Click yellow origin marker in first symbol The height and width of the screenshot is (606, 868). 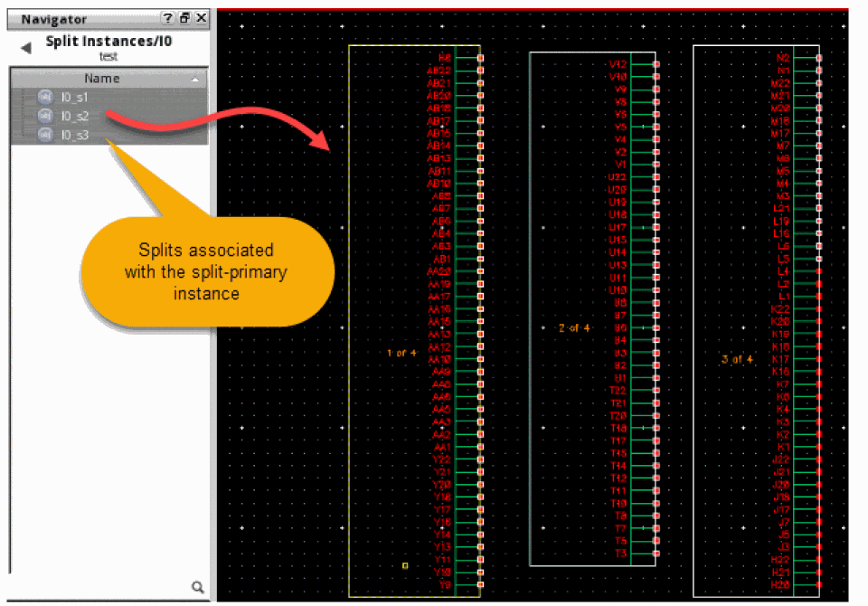pos(405,565)
